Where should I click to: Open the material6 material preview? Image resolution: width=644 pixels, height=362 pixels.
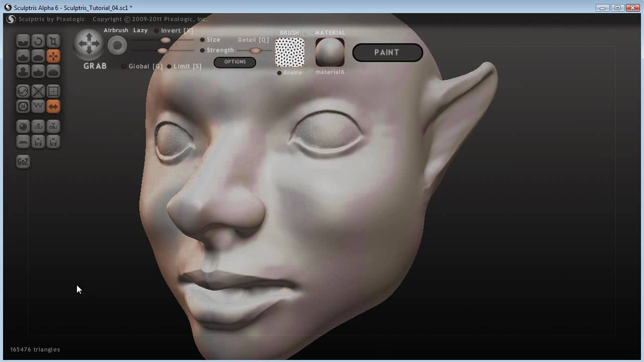pyautogui.click(x=330, y=52)
